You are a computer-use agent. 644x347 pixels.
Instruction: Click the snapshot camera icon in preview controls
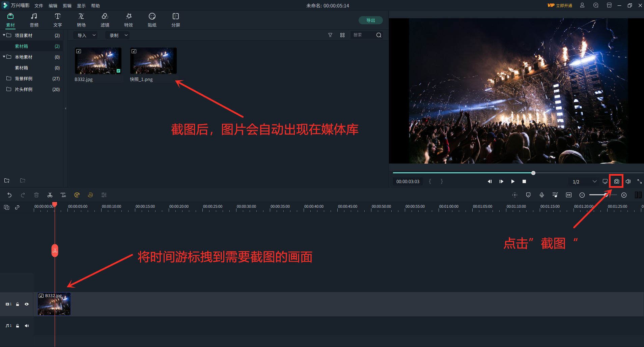tap(616, 181)
